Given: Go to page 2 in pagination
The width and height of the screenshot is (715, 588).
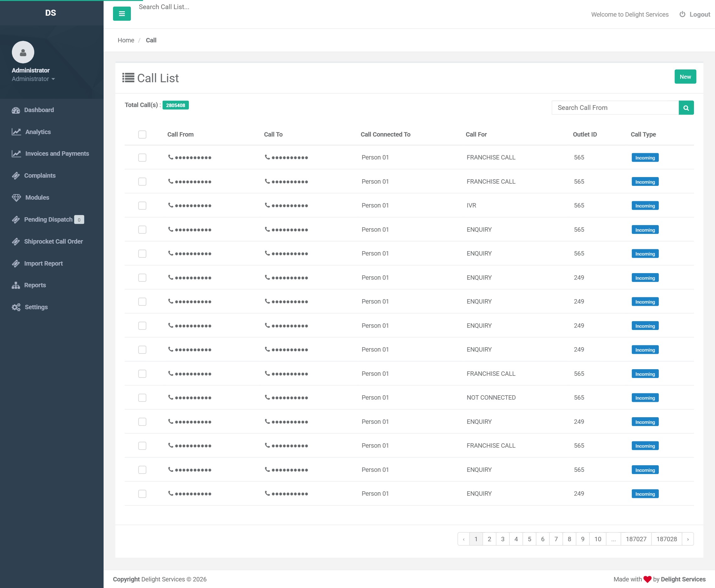Looking at the screenshot, I should [x=489, y=539].
